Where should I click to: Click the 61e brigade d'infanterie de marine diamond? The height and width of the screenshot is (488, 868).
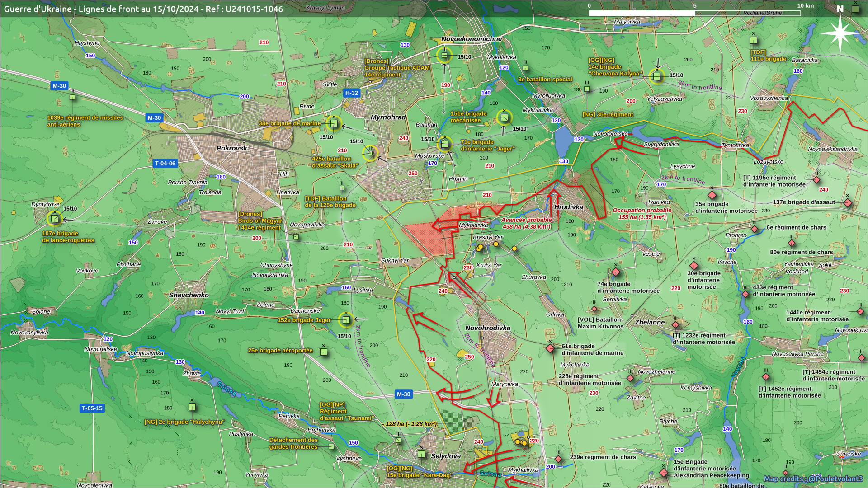tap(550, 348)
